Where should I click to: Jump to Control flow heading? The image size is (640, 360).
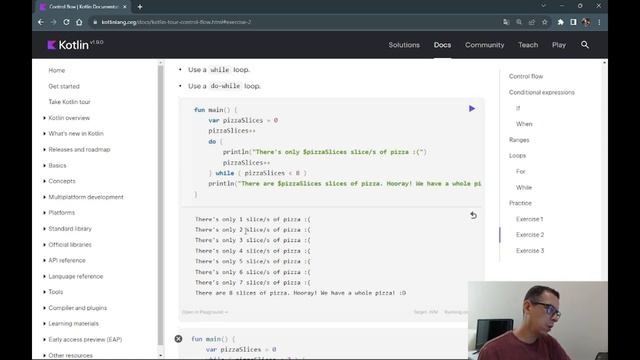tap(526, 76)
